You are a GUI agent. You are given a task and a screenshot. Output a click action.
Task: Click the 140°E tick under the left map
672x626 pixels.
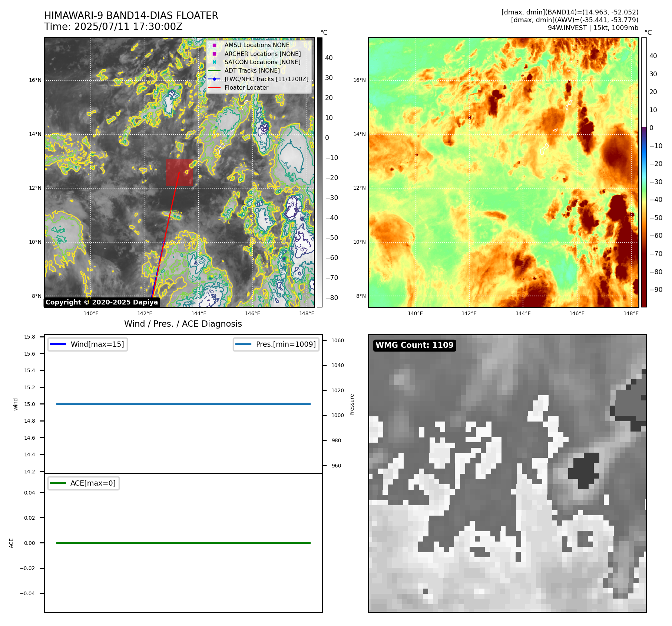[91, 314]
